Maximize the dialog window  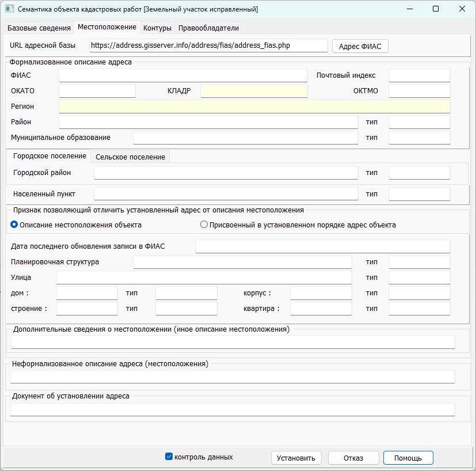click(436, 9)
